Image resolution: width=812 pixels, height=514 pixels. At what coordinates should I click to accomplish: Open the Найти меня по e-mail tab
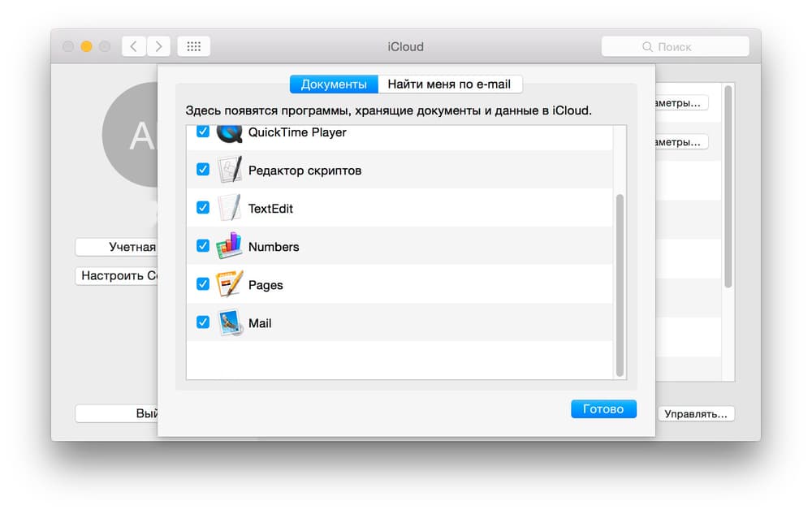(x=450, y=84)
